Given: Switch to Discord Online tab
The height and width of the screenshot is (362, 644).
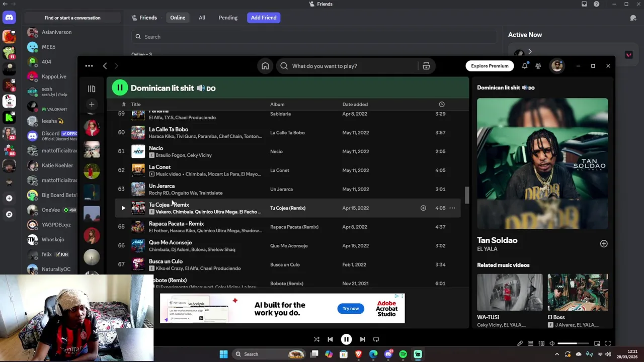Looking at the screenshot, I should (178, 18).
